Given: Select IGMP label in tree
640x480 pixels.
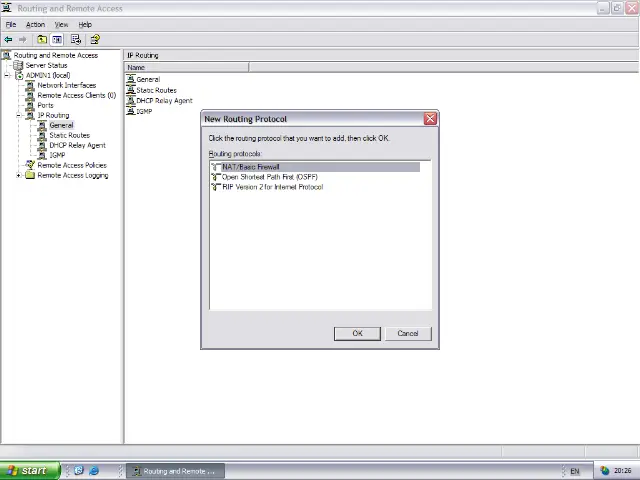Looking at the screenshot, I should pos(57,156).
